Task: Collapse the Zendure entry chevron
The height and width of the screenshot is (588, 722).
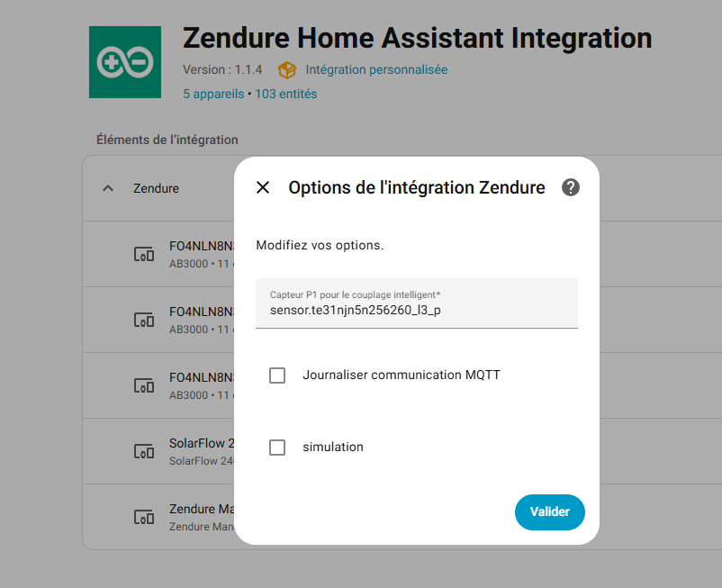Action: (108, 188)
